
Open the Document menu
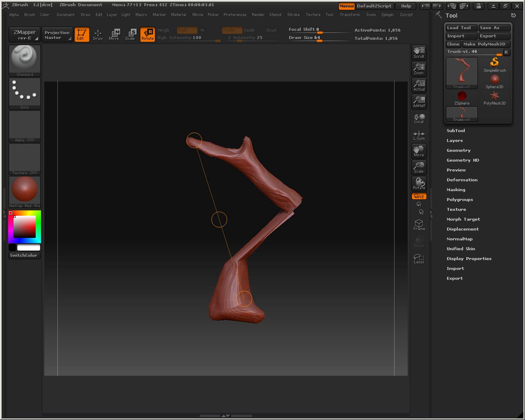coord(66,15)
